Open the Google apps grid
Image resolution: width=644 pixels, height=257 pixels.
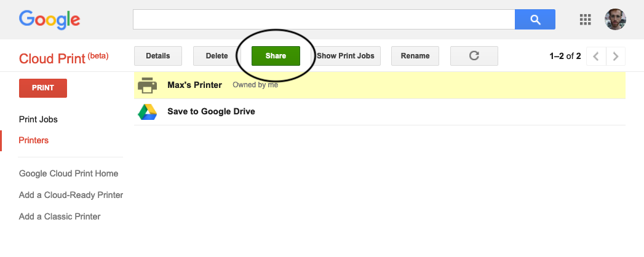point(585,19)
